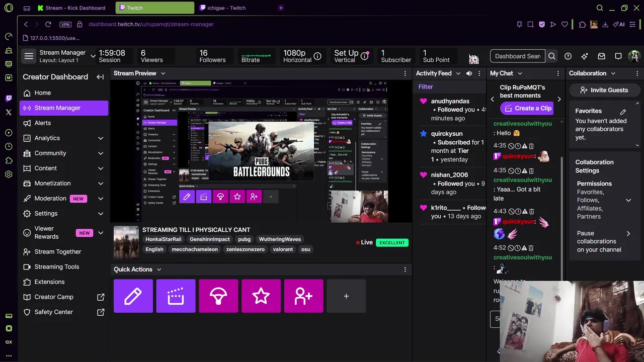Open the browser extensions puzzle icon

(582, 24)
